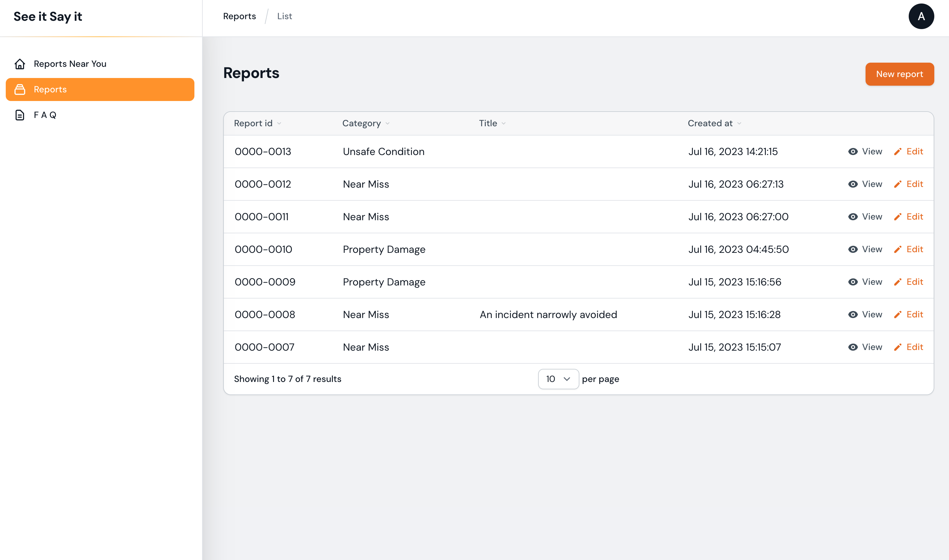Viewport: 949px width, 560px height.
Task: Open the user avatar menu
Action: click(921, 16)
